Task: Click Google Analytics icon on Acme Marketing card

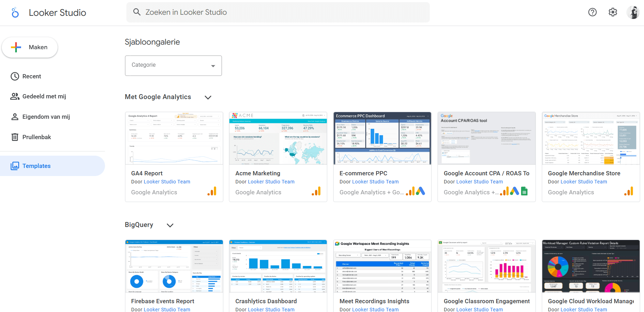Action: (x=316, y=191)
